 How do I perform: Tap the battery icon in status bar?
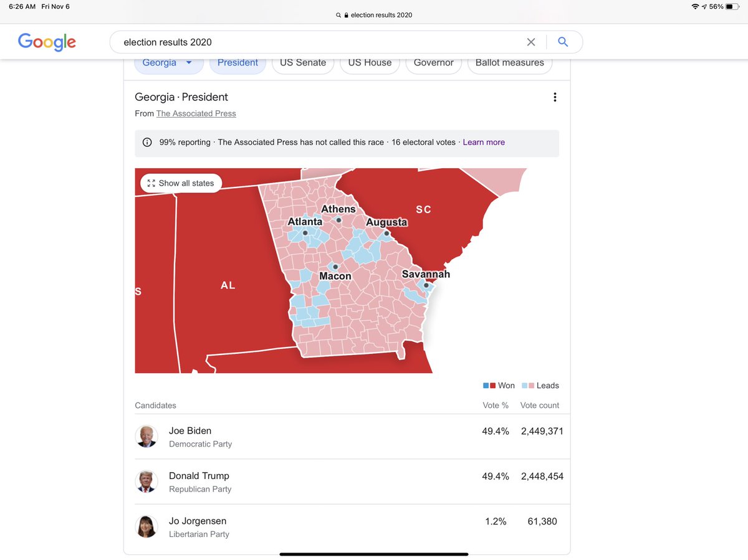(x=732, y=6)
